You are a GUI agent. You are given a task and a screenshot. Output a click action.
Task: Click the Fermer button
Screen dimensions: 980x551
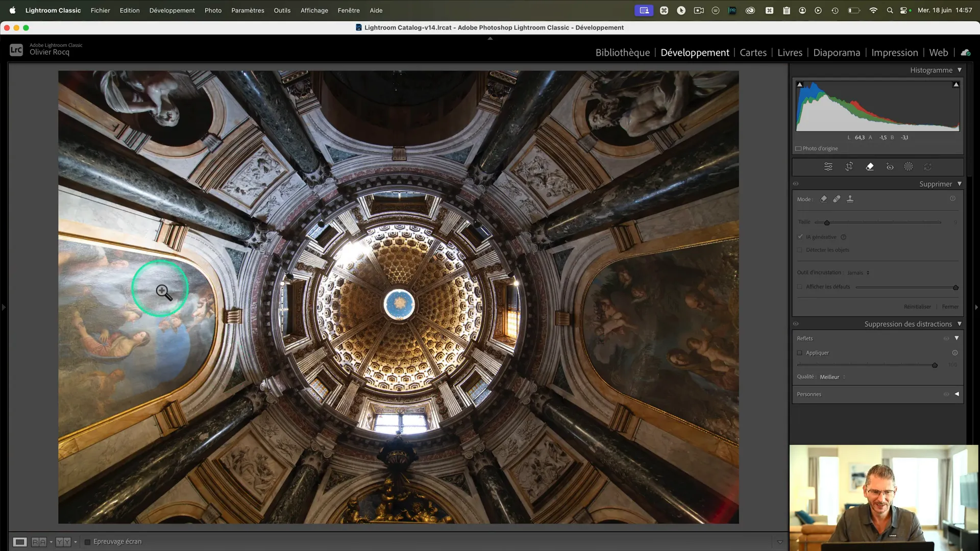tap(950, 307)
